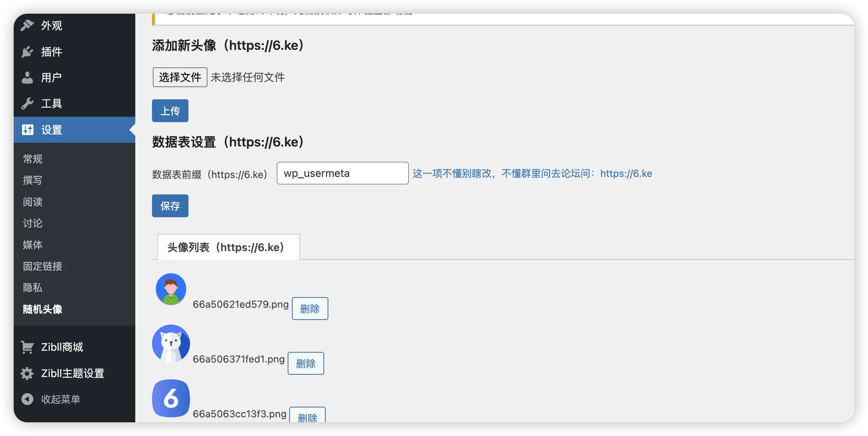
Task: Collapse the admin menu via 收起菜单 arrow
Action: point(27,399)
